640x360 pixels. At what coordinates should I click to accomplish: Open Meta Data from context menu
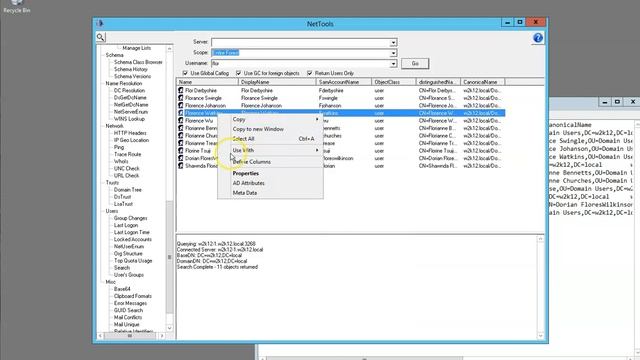(244, 193)
